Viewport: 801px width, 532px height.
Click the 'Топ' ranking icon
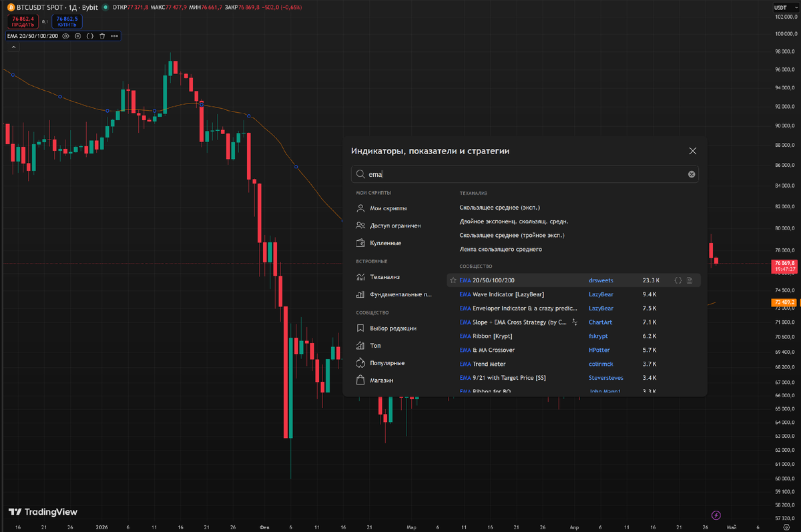click(360, 346)
